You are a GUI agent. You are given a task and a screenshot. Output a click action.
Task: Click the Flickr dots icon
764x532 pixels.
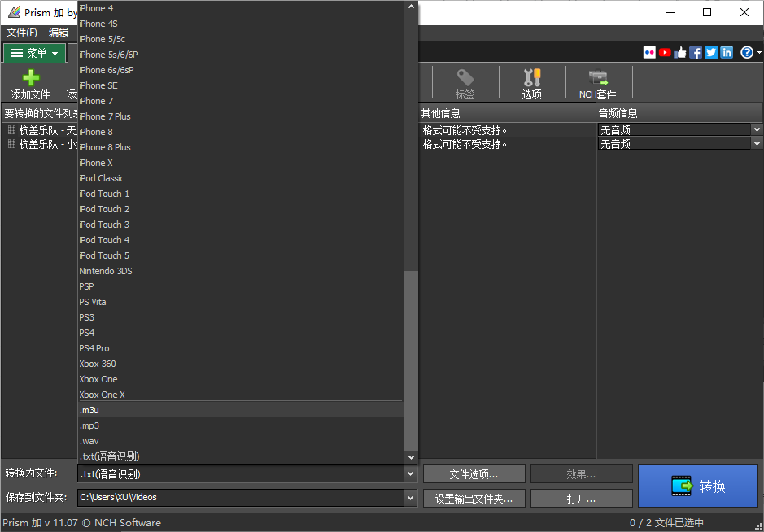coord(649,52)
